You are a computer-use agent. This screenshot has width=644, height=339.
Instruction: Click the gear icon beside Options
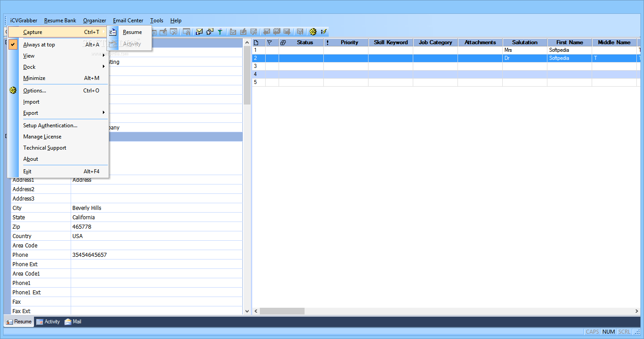13,91
